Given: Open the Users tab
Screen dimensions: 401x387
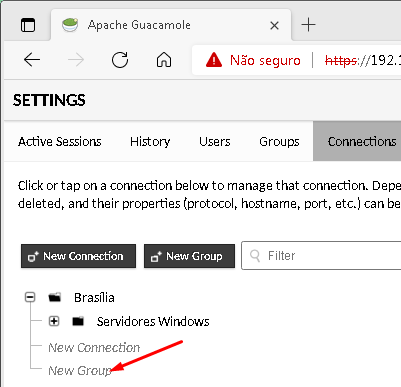Looking at the screenshot, I should [x=215, y=142].
